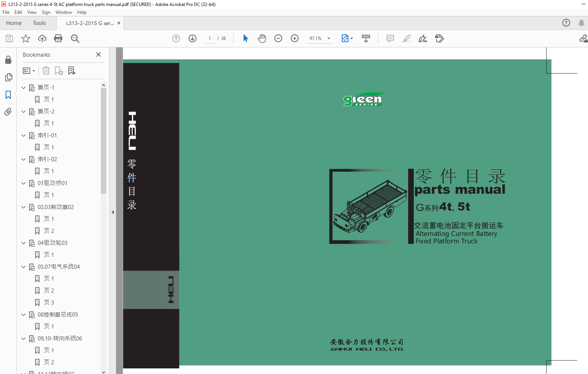Screen dimensions: 588x374
Task: Open bookmarks options menu dropdown
Action: tap(29, 71)
